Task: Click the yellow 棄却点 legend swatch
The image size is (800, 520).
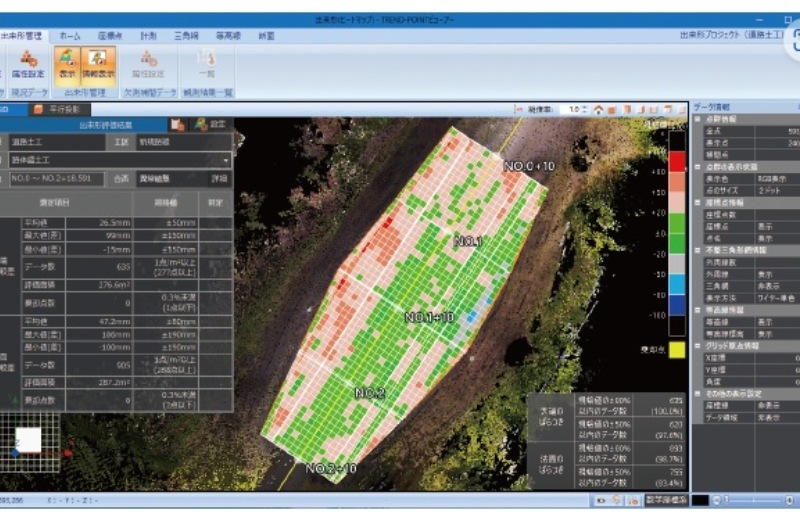Action: 677,350
